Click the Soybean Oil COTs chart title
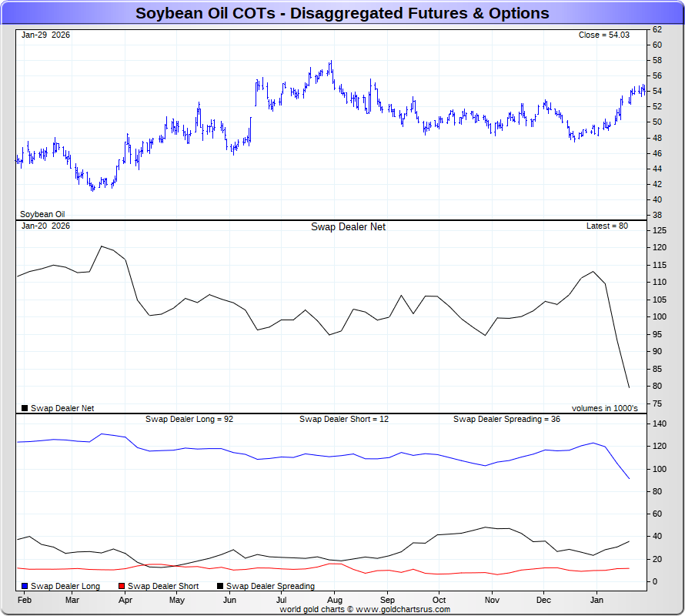 (x=342, y=13)
